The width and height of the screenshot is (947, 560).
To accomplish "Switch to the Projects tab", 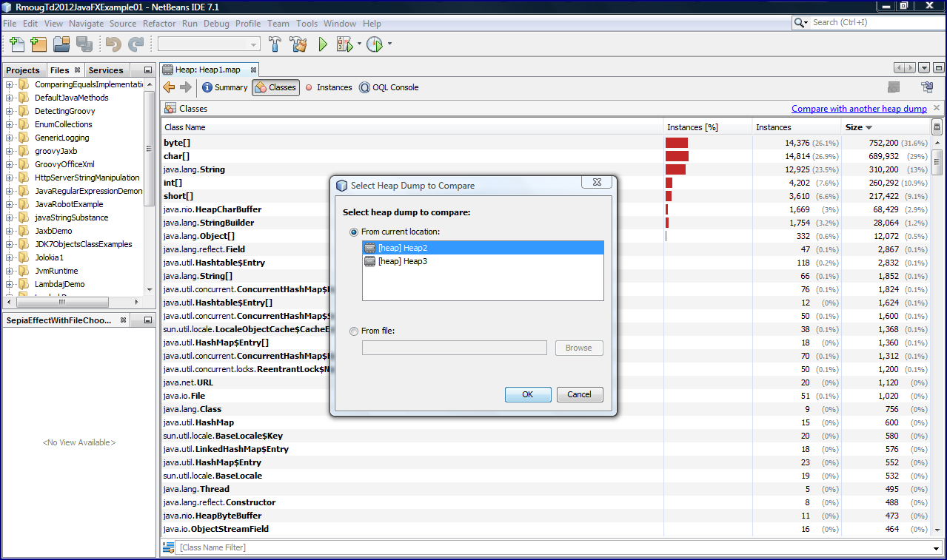I will pyautogui.click(x=23, y=70).
